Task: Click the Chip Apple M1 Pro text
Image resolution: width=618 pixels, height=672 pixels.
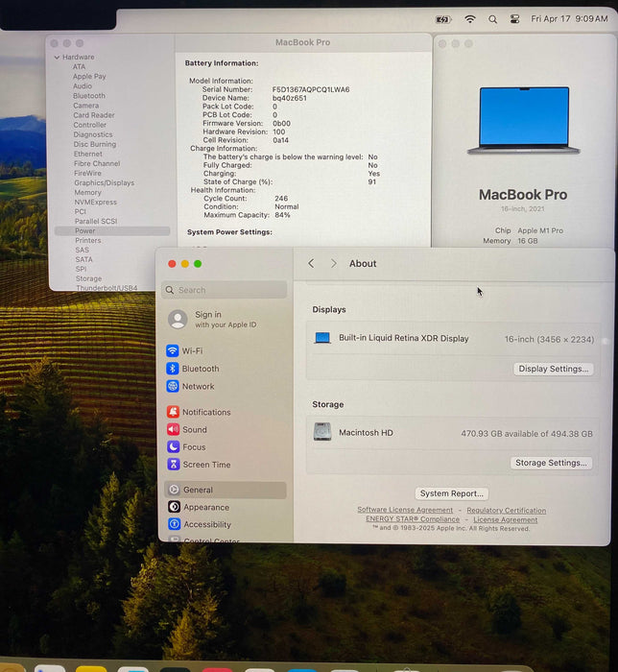Action: coord(529,230)
